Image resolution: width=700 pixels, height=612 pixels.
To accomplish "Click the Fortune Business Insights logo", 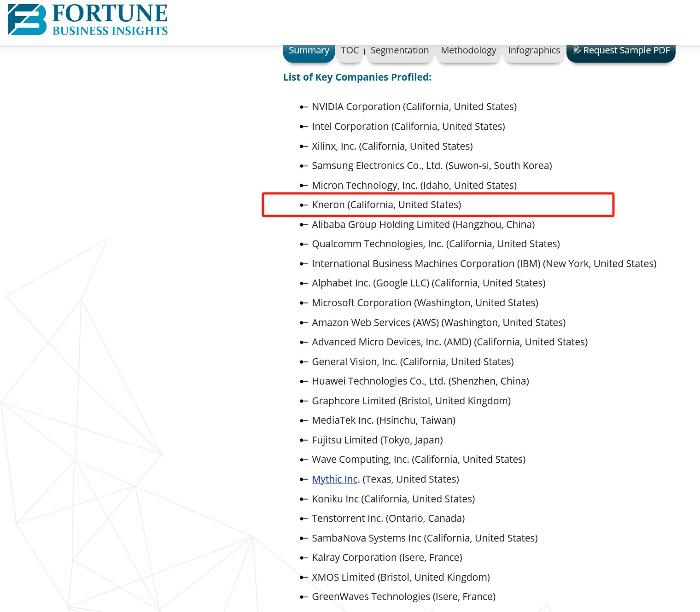I will (87, 20).
